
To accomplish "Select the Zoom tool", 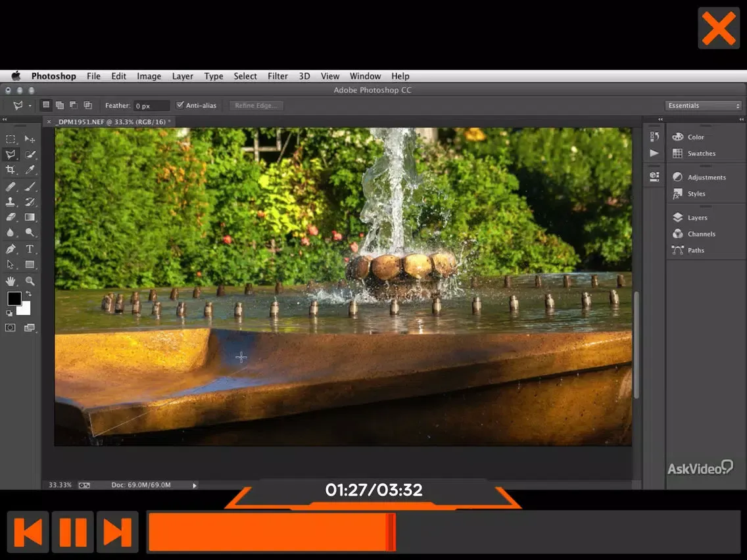I will pos(30,281).
